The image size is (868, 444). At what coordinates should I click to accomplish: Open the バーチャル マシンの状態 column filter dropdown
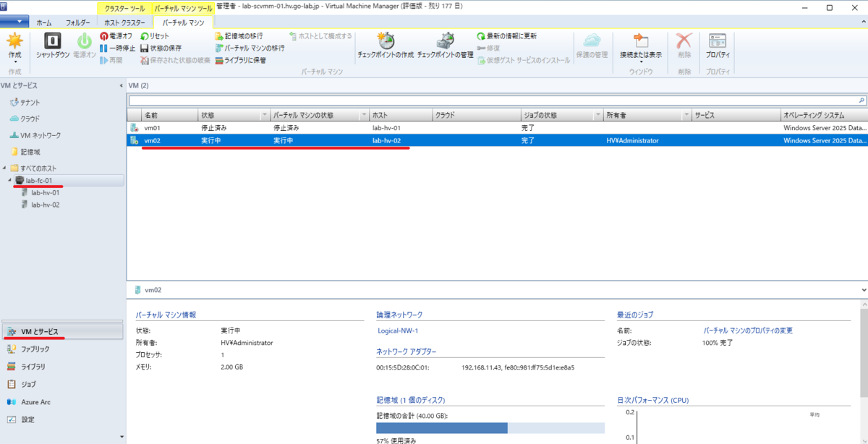coord(363,115)
